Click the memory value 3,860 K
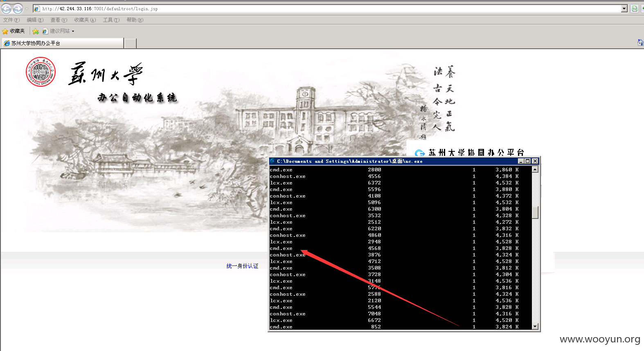Image resolution: width=644 pixels, height=351 pixels. (507, 170)
